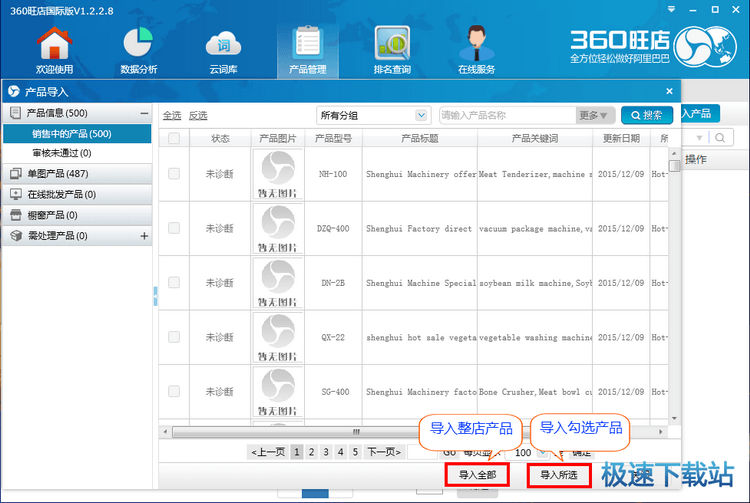Go to page 4

(341, 452)
